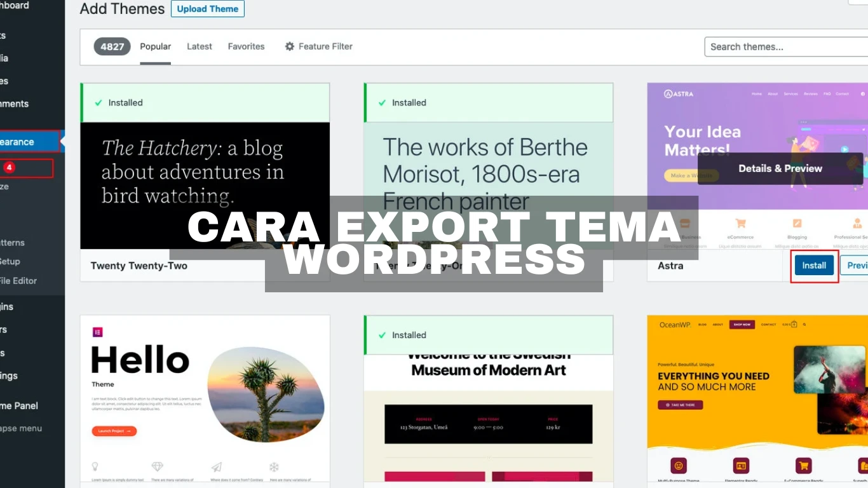Click the Astra theme name label
Screen dimensions: 868x488
pyautogui.click(x=670, y=266)
